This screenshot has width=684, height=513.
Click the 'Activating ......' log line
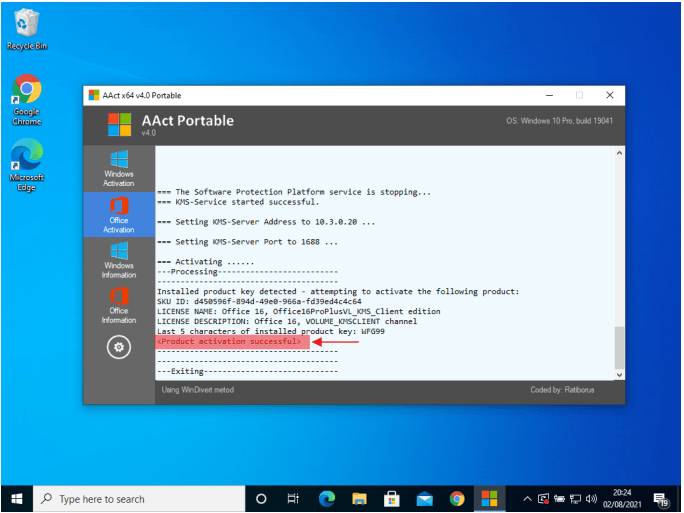[205, 262]
